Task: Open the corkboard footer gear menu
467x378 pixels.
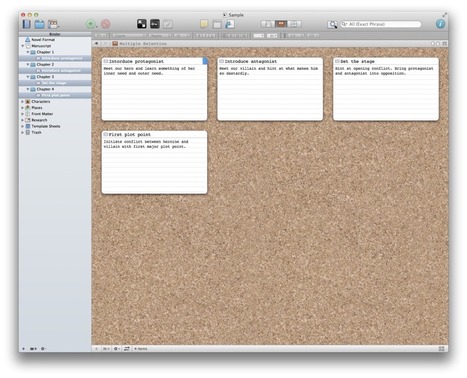Action: (x=117, y=349)
